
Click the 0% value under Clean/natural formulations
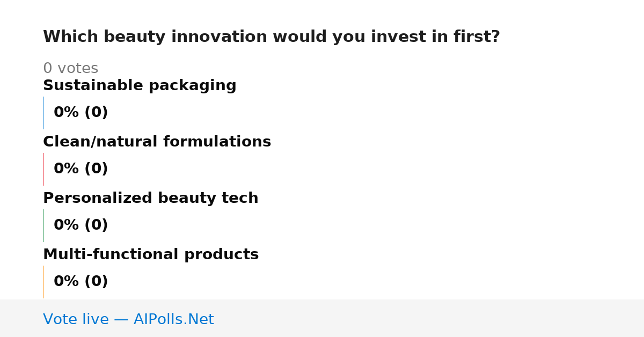[67, 169]
